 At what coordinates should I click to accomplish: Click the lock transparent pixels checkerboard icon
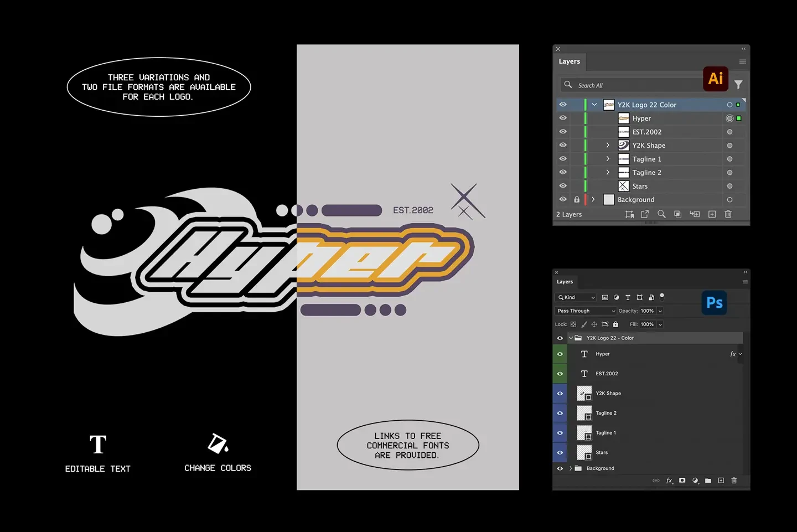pyautogui.click(x=573, y=324)
